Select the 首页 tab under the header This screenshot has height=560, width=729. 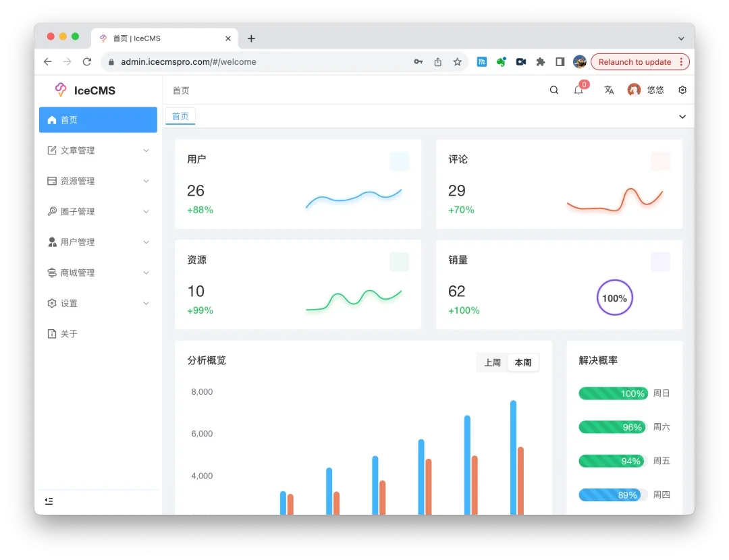(x=180, y=116)
